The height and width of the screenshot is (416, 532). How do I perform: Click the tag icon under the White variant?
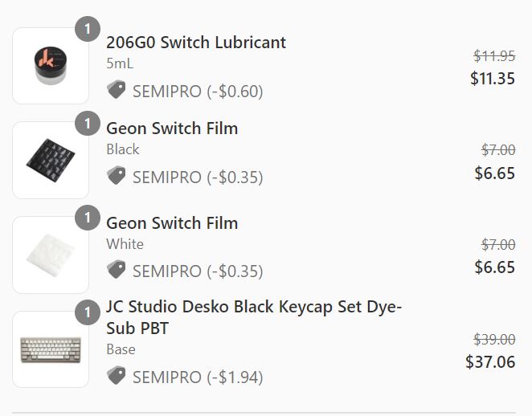point(117,270)
